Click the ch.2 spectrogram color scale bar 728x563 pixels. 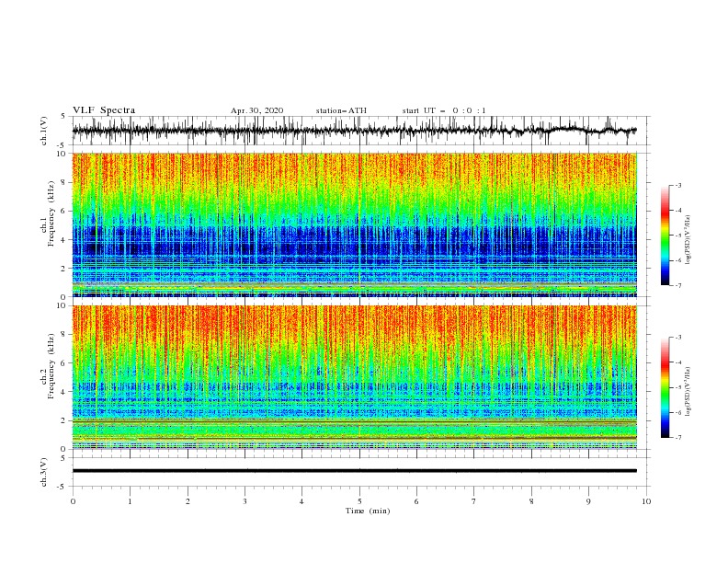tap(665, 387)
